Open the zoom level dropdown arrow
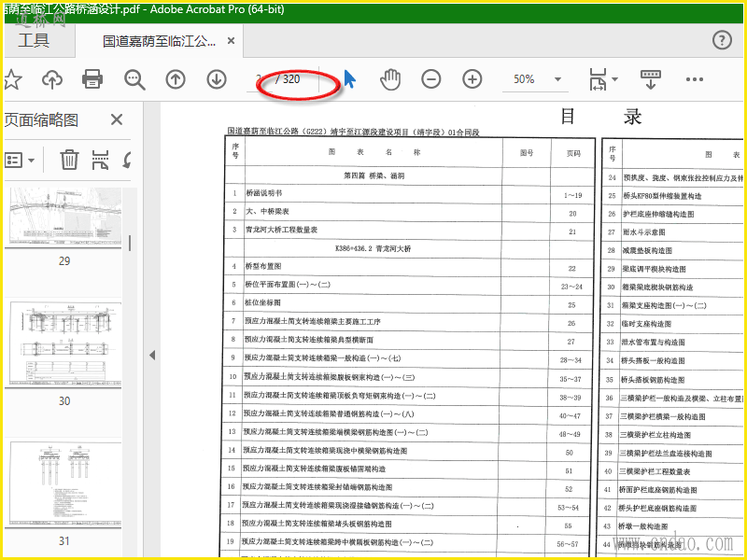 [557, 79]
